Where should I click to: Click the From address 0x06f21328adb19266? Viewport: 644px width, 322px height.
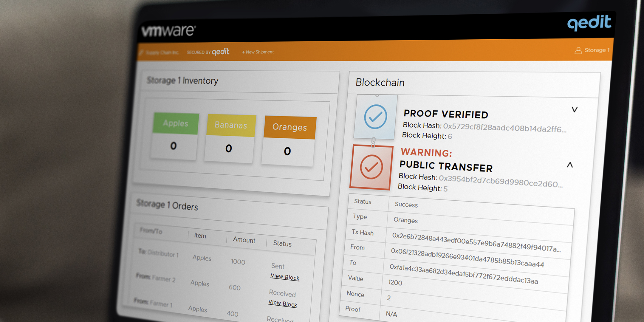pyautogui.click(x=467, y=258)
